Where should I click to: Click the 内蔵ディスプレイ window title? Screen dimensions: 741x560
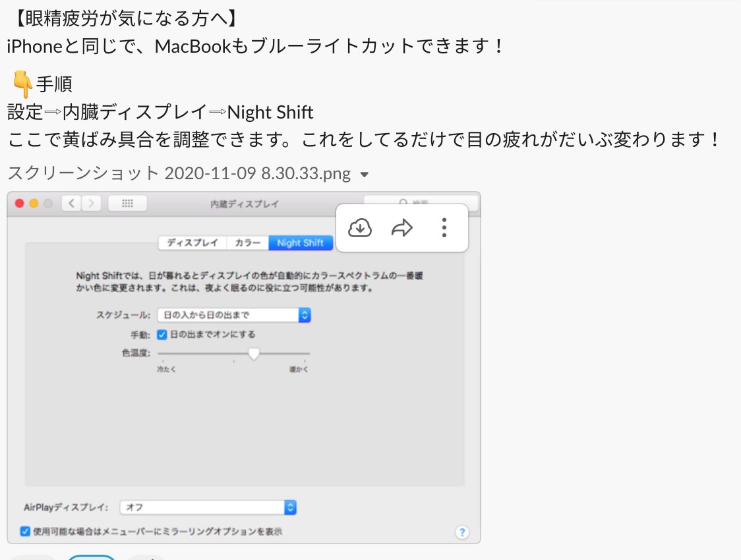point(245,204)
